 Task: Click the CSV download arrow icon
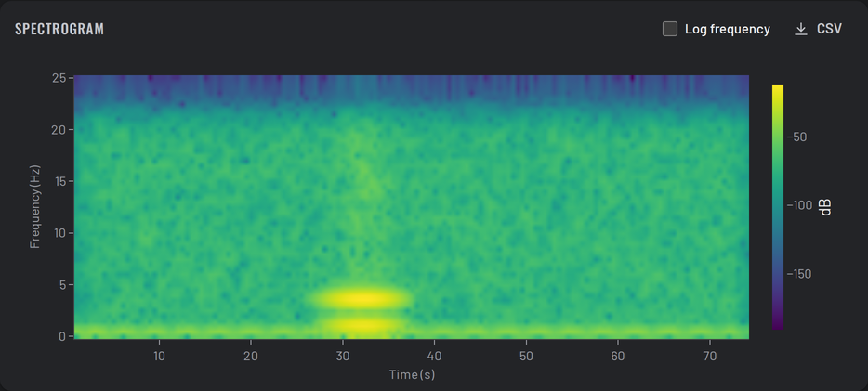(x=800, y=30)
